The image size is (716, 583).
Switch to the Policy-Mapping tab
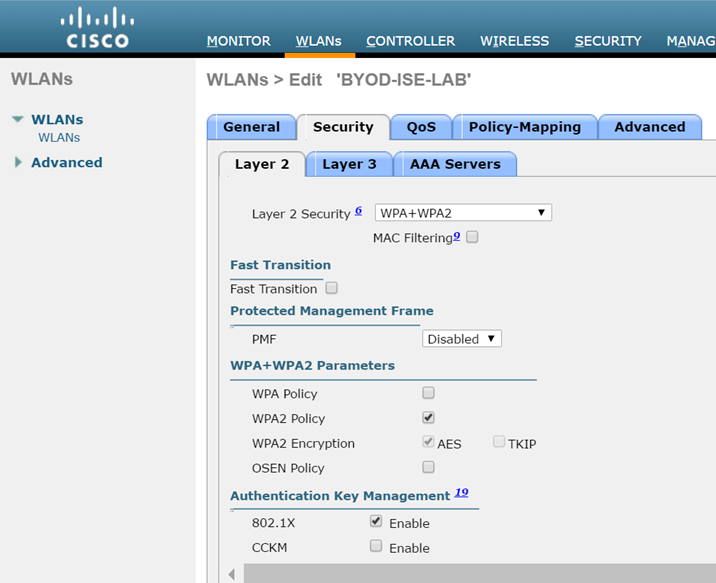525,127
